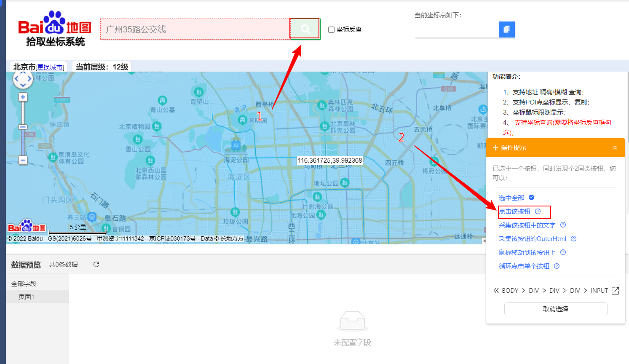
Task: Click the 当前坐标点 output field
Action: pos(457,29)
